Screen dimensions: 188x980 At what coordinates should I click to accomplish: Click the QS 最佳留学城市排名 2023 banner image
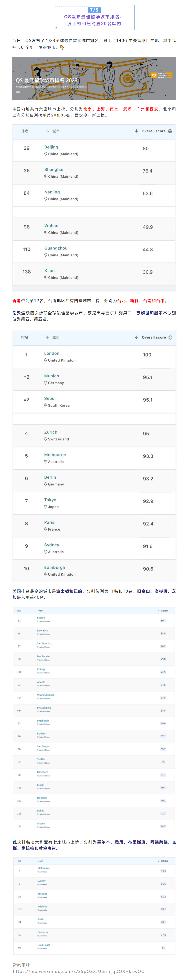coord(94,79)
